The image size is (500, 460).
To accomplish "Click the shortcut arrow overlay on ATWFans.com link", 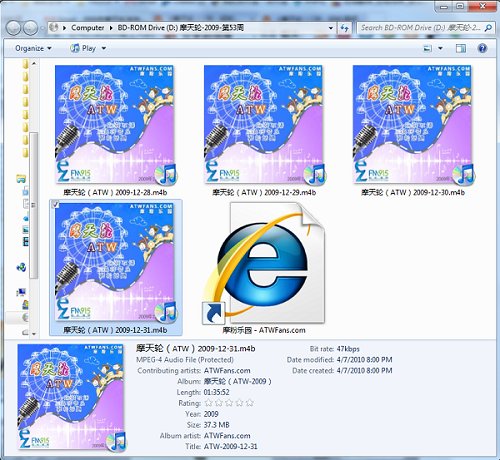I will [214, 313].
